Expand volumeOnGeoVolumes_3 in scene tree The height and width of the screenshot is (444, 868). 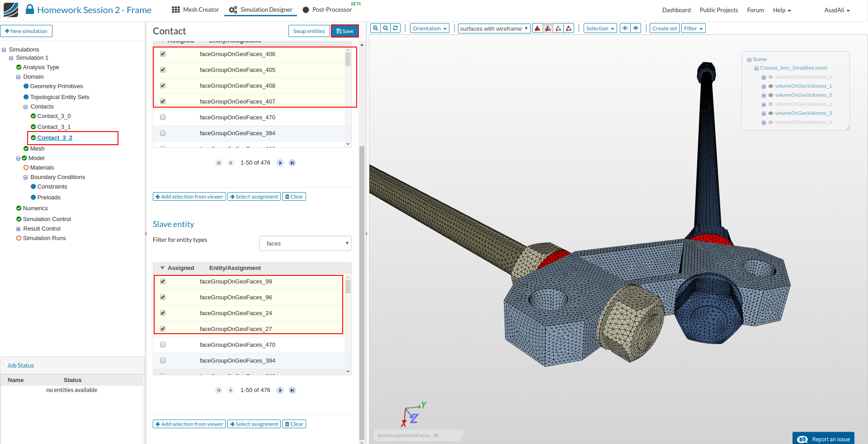pos(764,113)
